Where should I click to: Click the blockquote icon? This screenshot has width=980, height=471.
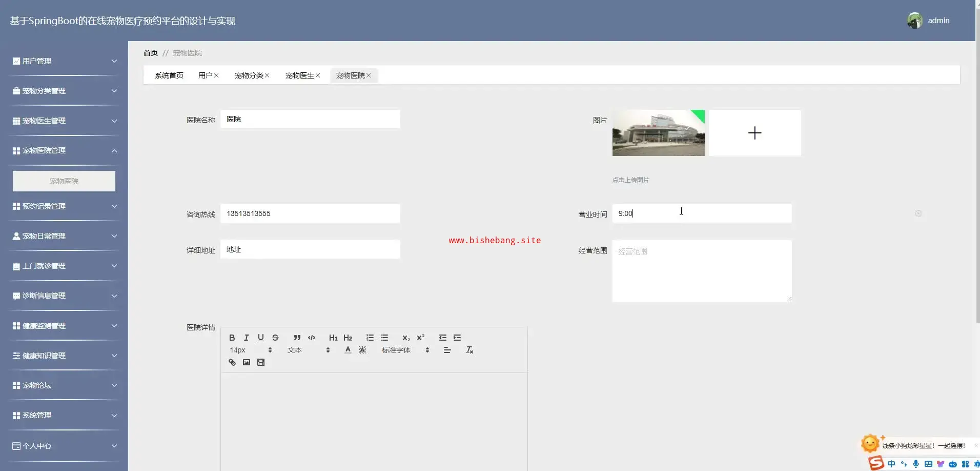[x=297, y=338]
